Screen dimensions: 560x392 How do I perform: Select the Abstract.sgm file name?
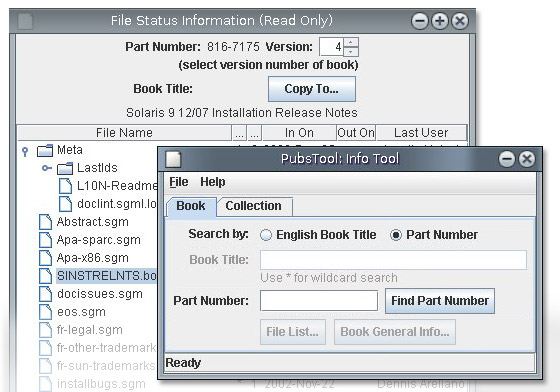92,222
